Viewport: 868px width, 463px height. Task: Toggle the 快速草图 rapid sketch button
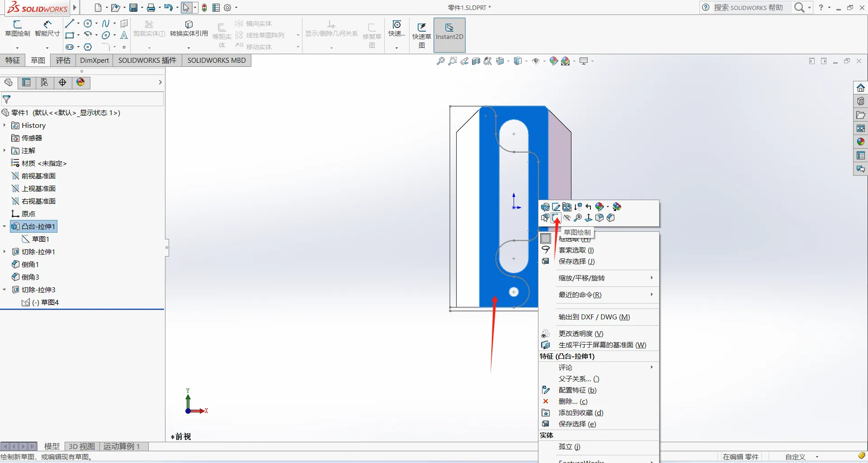point(421,35)
